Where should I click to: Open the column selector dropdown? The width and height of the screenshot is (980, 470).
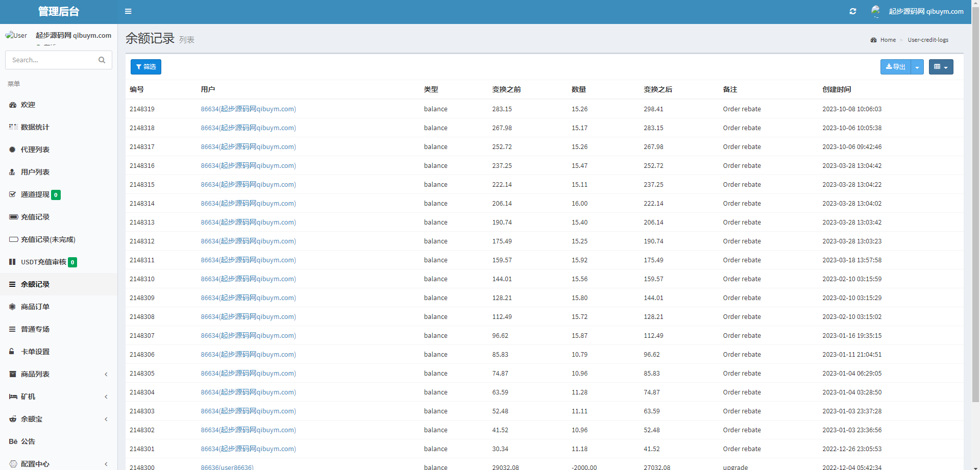click(941, 67)
